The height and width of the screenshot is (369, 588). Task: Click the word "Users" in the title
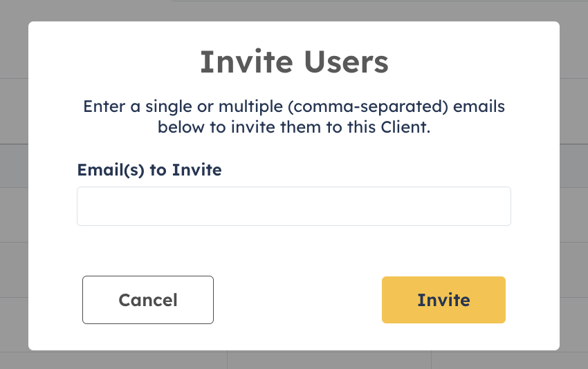346,61
